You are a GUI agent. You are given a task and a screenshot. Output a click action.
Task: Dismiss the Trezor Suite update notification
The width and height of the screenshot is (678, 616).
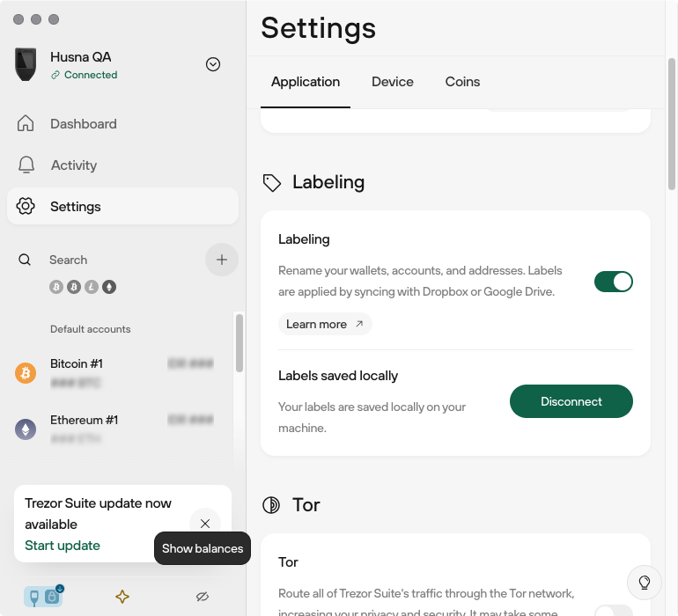(205, 524)
